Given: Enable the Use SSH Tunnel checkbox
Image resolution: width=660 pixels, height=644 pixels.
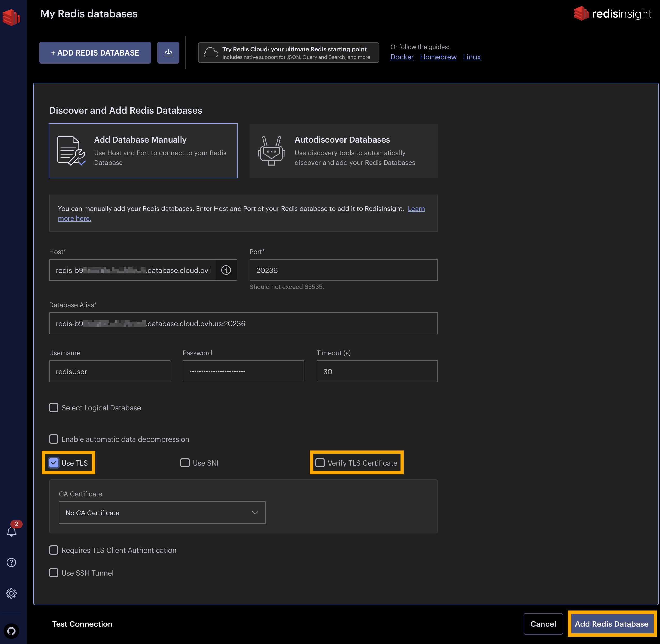Looking at the screenshot, I should (x=54, y=573).
